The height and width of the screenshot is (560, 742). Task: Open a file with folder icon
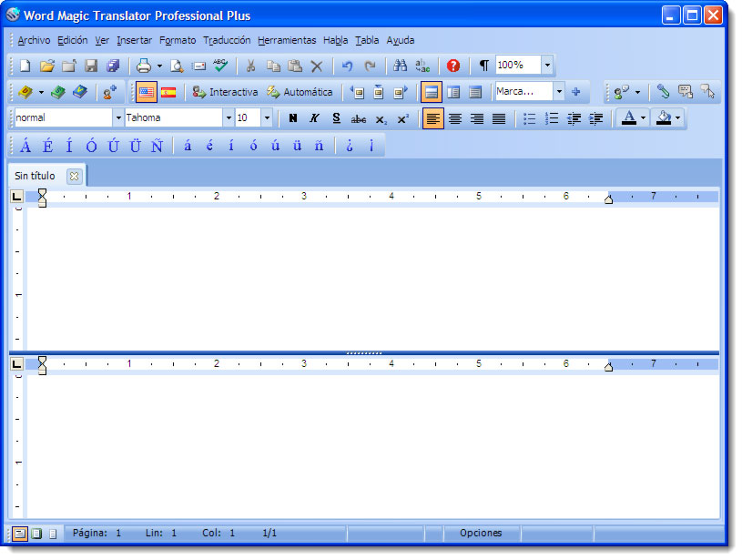46,66
